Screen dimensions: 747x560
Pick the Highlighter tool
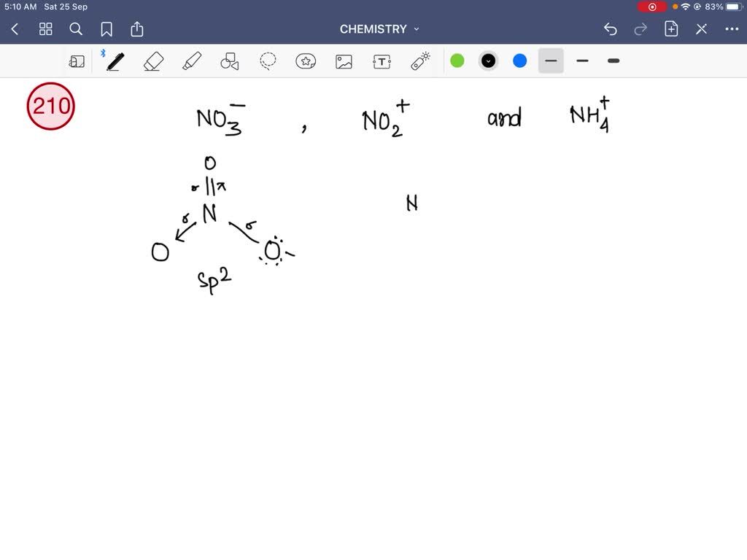click(x=191, y=61)
